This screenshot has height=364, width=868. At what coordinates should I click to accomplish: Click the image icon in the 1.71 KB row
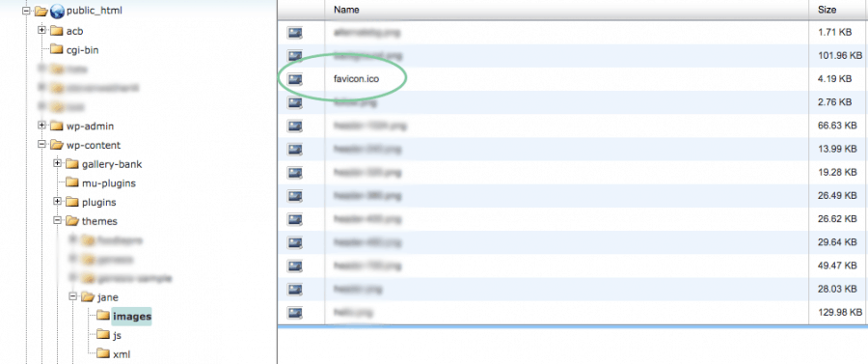pos(294,33)
